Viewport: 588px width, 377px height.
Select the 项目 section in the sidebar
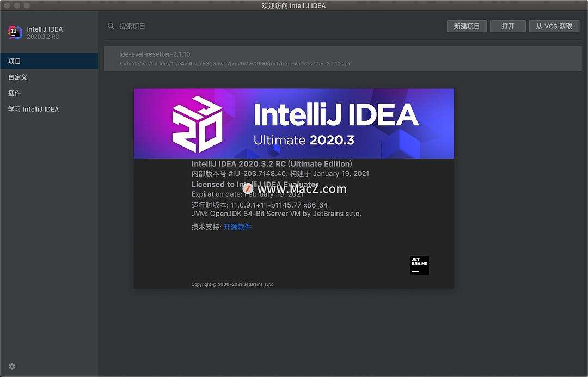coord(14,61)
